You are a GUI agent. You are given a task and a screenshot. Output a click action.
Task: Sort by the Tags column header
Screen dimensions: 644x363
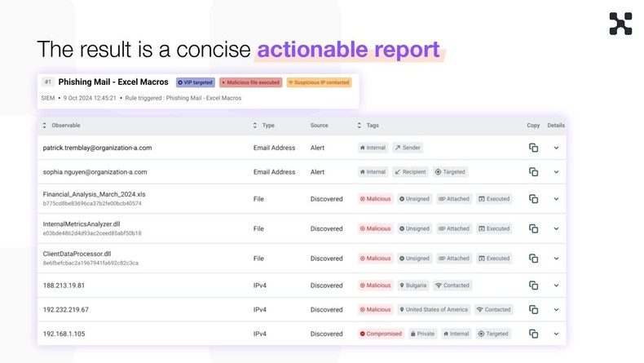point(372,126)
